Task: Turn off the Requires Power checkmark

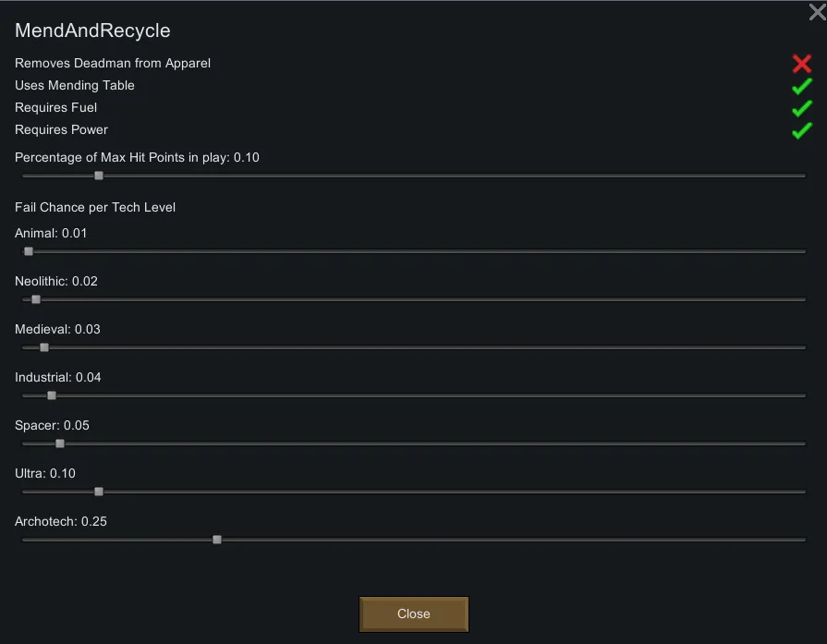Action: point(801,130)
